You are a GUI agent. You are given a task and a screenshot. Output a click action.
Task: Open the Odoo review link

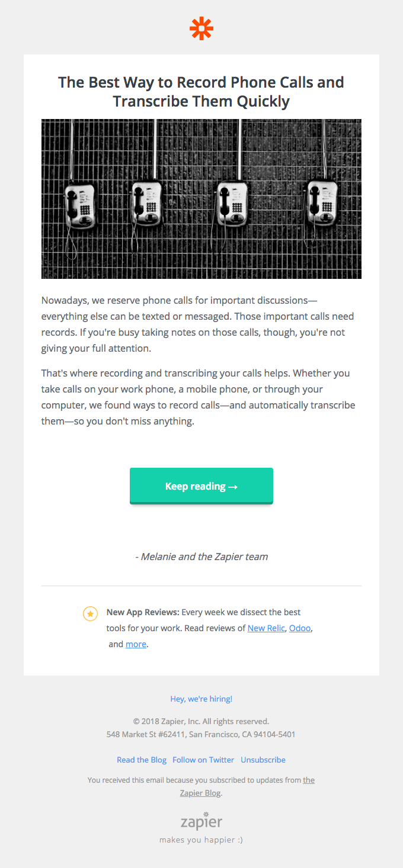(300, 628)
